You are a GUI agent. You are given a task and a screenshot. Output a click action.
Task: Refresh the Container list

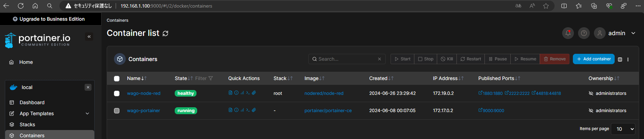[165, 33]
